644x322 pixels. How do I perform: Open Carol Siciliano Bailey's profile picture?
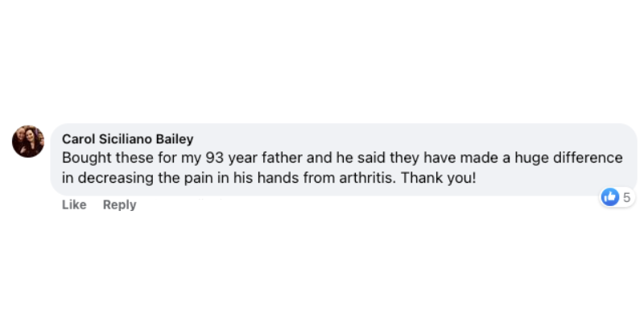click(28, 142)
